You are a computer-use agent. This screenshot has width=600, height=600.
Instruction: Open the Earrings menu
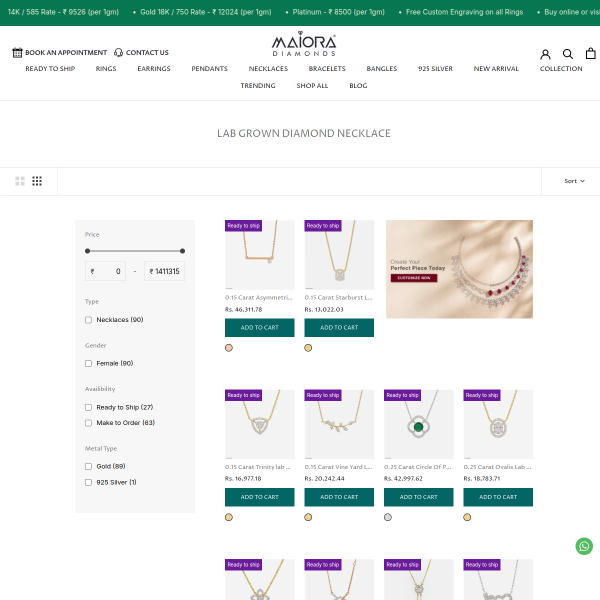pyautogui.click(x=154, y=68)
